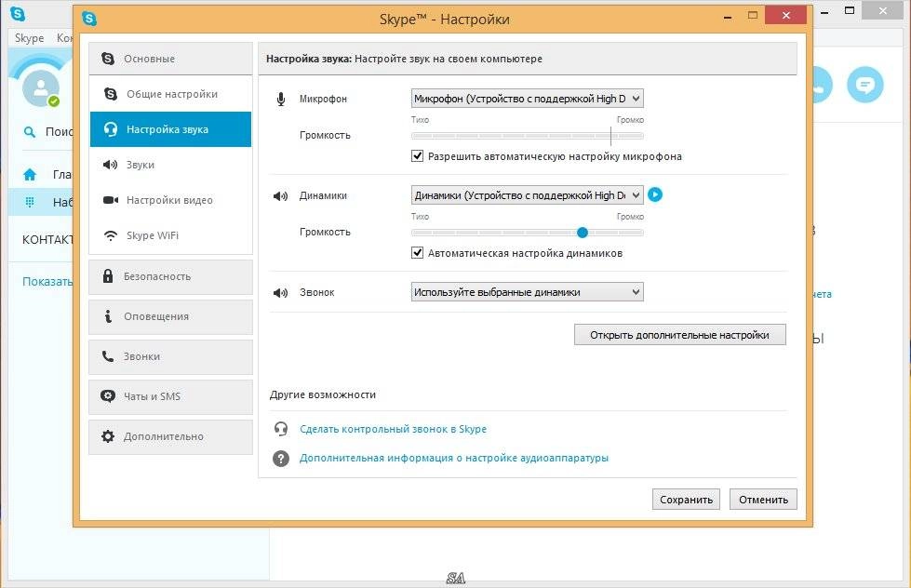This screenshot has width=911, height=588.
Task: Select Настройка звука sidebar item
Action: 170,129
